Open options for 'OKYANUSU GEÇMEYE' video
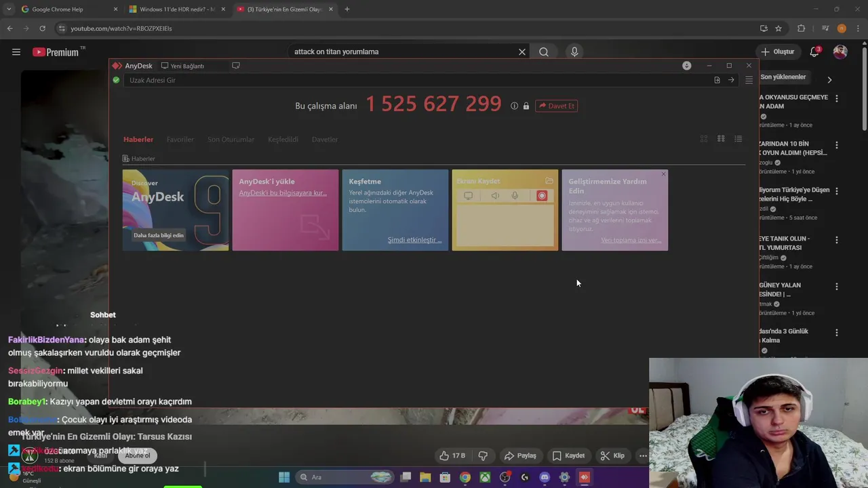Image resolution: width=868 pixels, height=488 pixels. point(836,98)
